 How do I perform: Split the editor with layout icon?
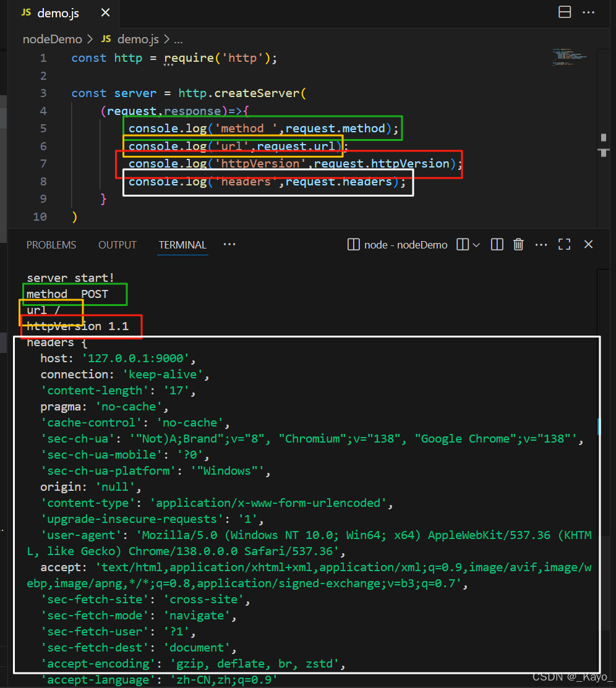(x=565, y=12)
